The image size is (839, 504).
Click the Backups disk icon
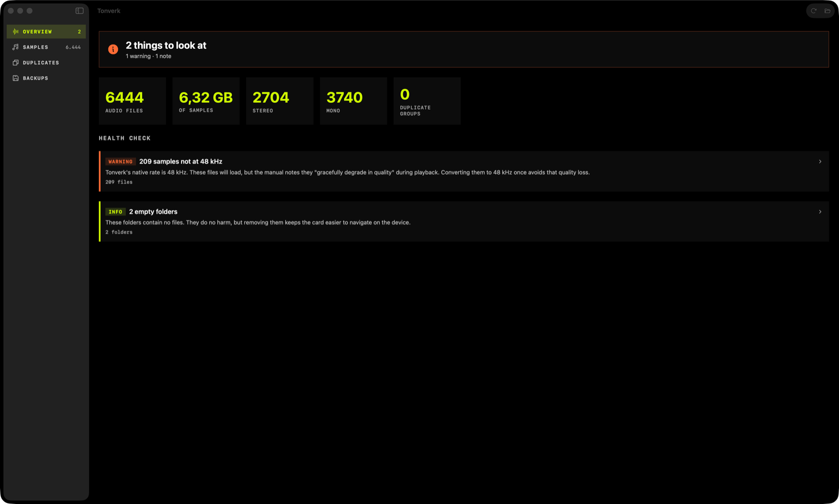pos(16,78)
